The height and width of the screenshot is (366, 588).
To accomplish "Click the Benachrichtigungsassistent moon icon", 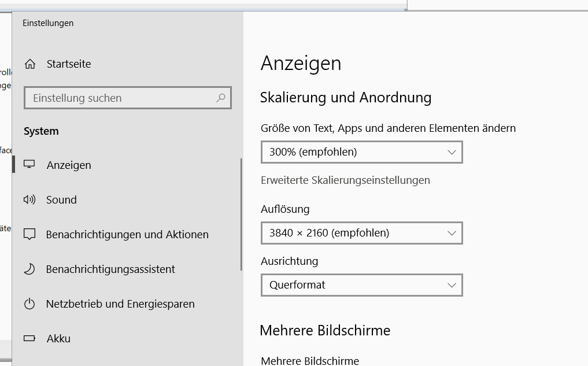I will tap(29, 269).
